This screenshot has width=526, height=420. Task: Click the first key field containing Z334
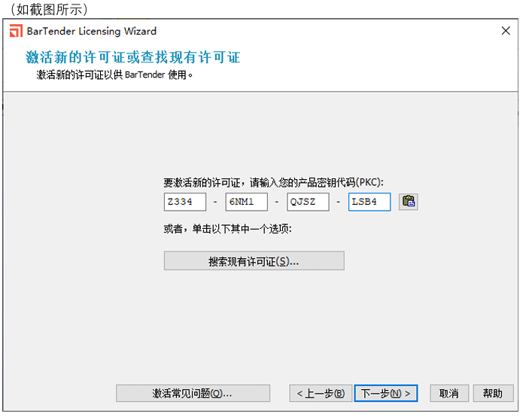pos(184,202)
